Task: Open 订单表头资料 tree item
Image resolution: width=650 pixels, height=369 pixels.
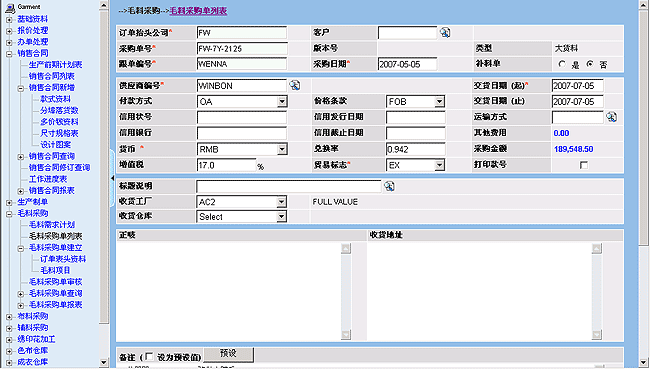Action: 63,259
